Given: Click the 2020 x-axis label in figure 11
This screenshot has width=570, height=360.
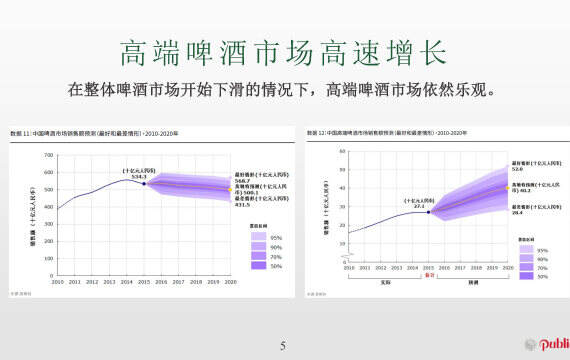Looking at the screenshot, I should [230, 282].
